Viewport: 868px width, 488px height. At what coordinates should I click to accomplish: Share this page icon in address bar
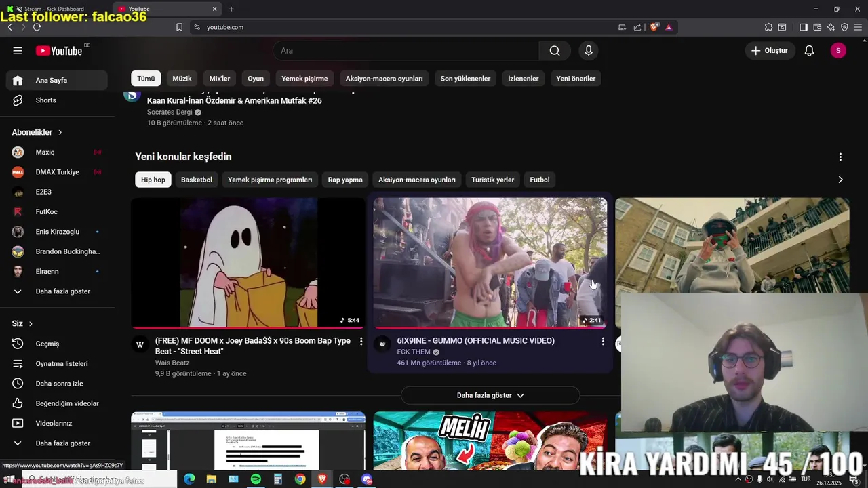pos(637,27)
